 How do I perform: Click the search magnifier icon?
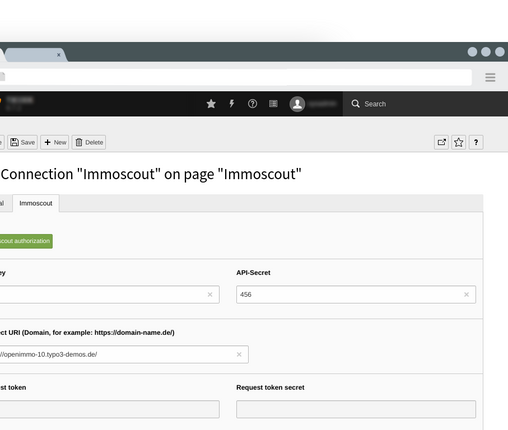pyautogui.click(x=355, y=104)
